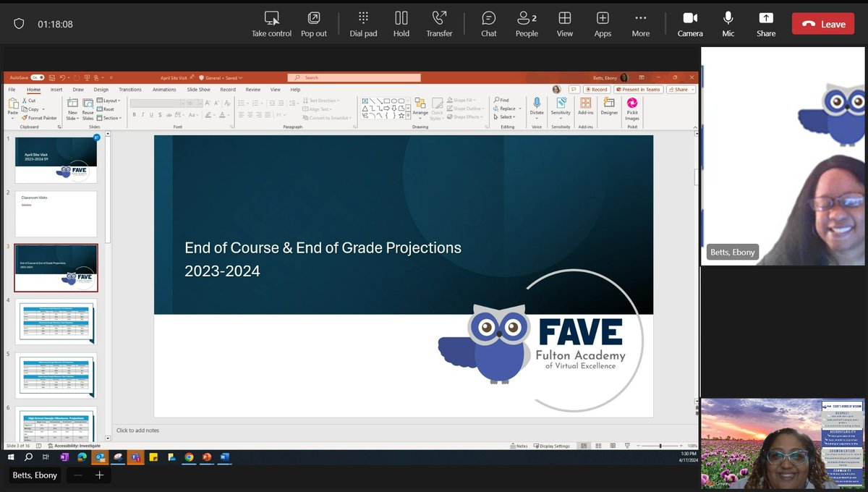
Task: Toggle the Mic mute button
Action: pyautogui.click(x=728, y=24)
